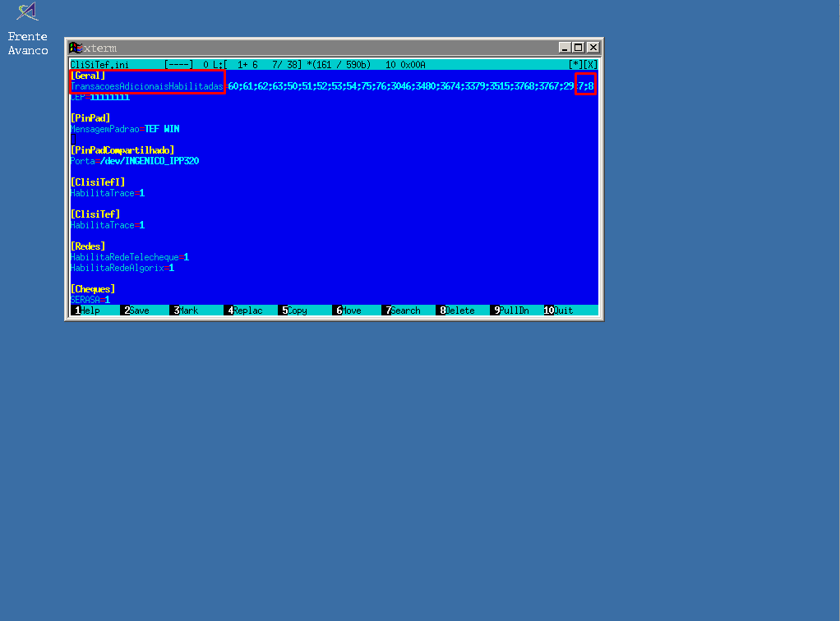Minimize the xterm window
840x621 pixels.
[564, 48]
